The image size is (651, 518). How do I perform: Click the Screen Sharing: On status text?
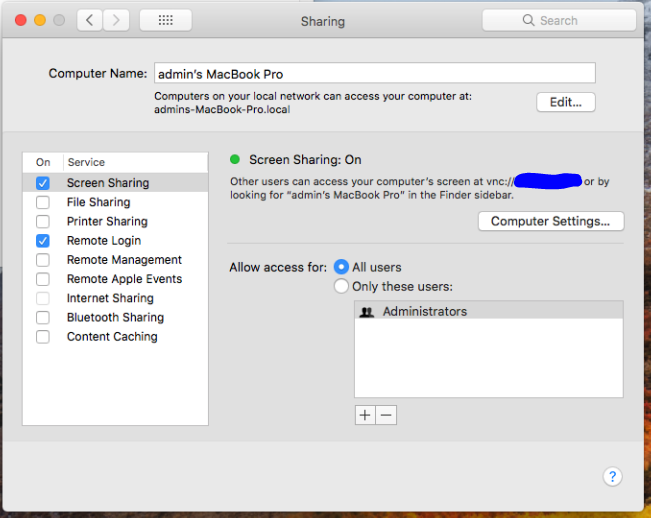[x=305, y=160]
